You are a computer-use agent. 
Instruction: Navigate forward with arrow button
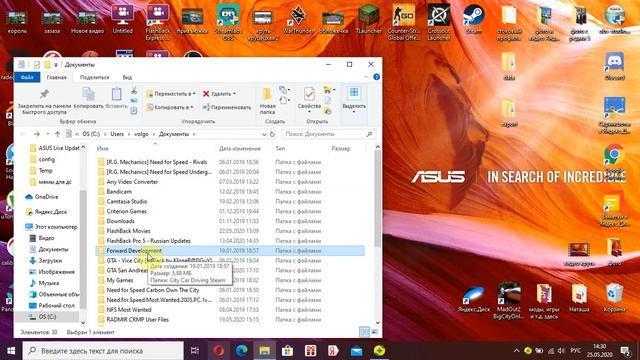37,134
